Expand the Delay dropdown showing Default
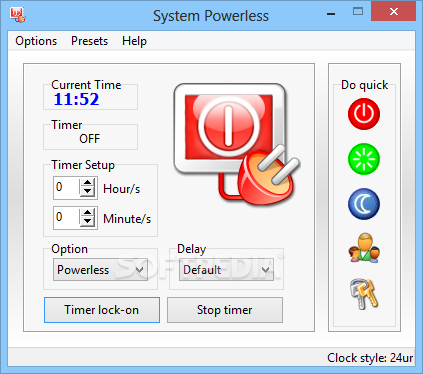Viewport: 423px width, 374px height. tap(226, 269)
